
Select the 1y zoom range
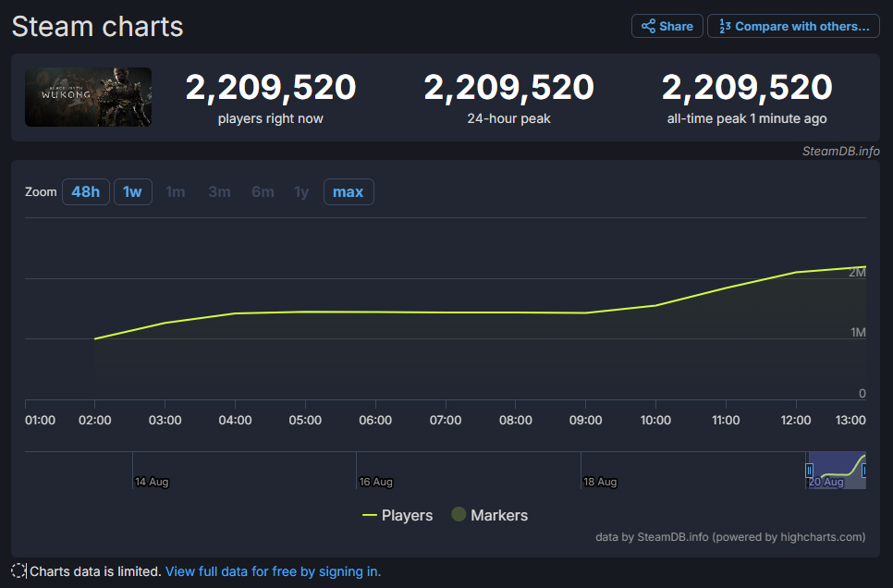click(301, 192)
